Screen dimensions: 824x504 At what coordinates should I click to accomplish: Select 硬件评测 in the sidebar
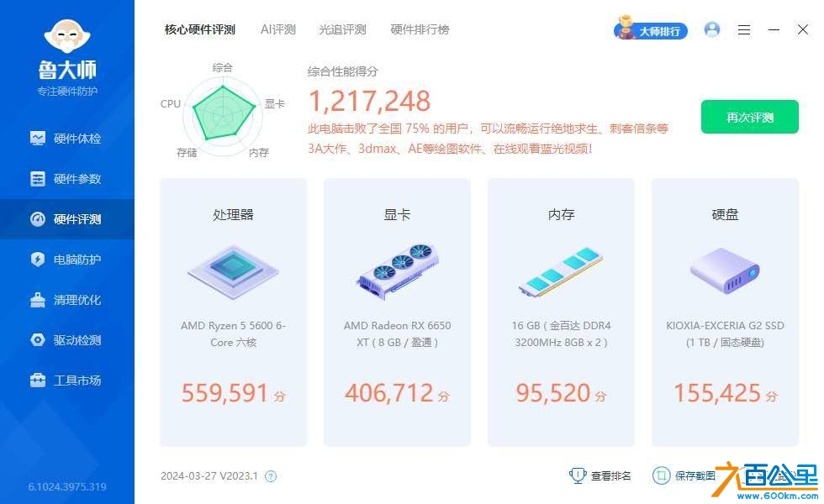(x=66, y=219)
